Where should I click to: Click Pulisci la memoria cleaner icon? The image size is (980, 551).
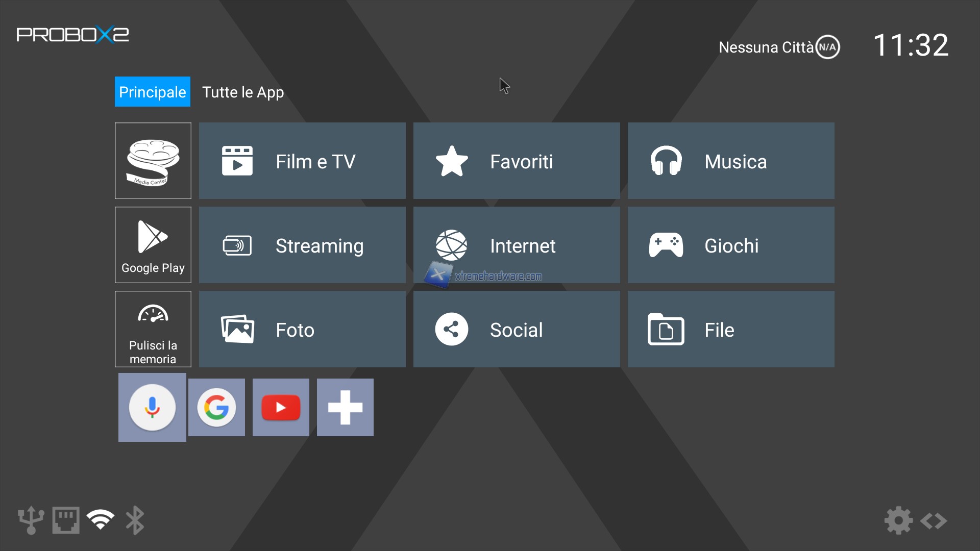pos(153,329)
